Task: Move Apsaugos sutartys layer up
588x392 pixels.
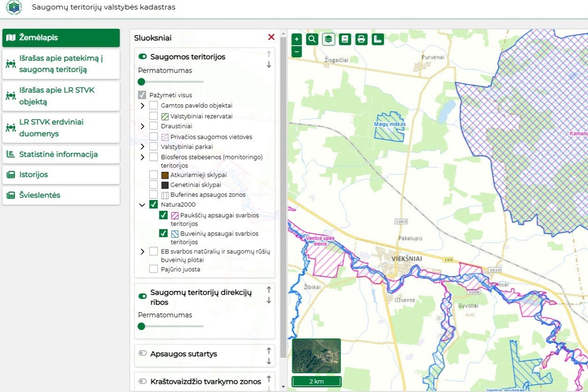Action: pos(269,351)
